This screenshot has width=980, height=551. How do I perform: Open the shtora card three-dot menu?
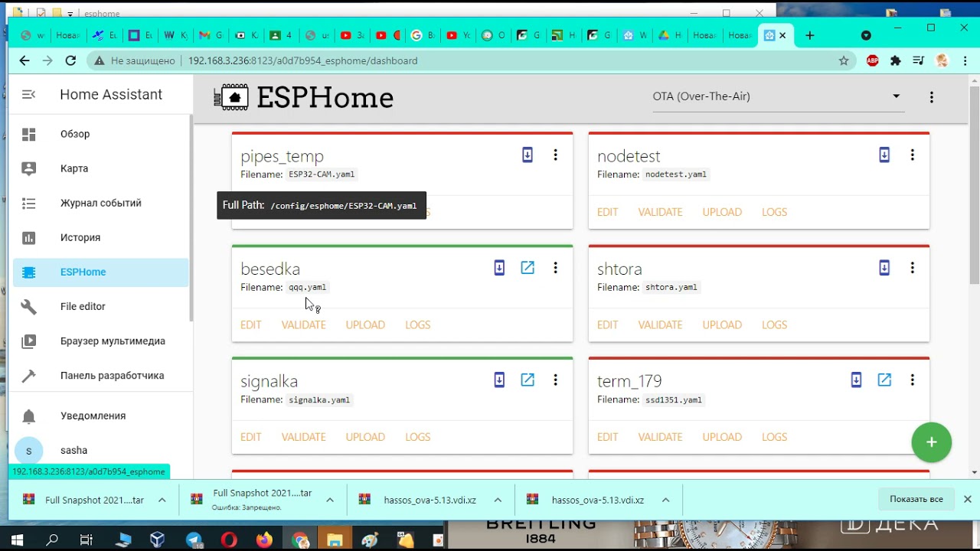[912, 268]
